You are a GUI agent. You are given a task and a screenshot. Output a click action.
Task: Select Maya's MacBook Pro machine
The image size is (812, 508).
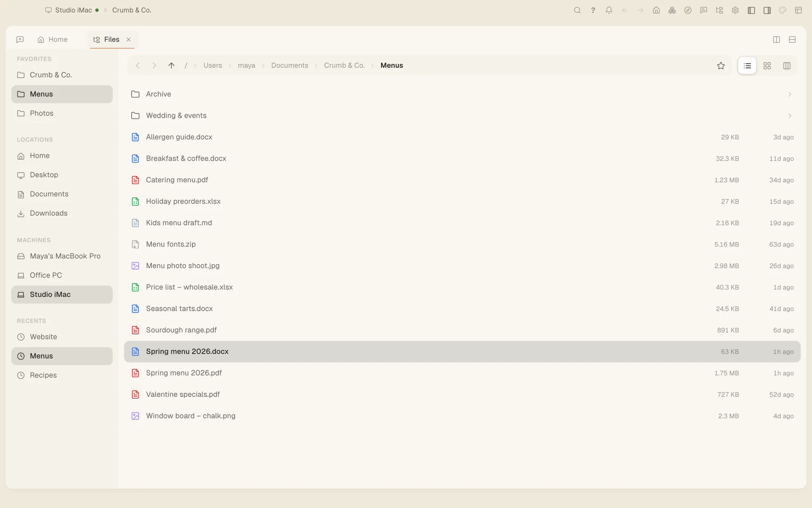62,256
